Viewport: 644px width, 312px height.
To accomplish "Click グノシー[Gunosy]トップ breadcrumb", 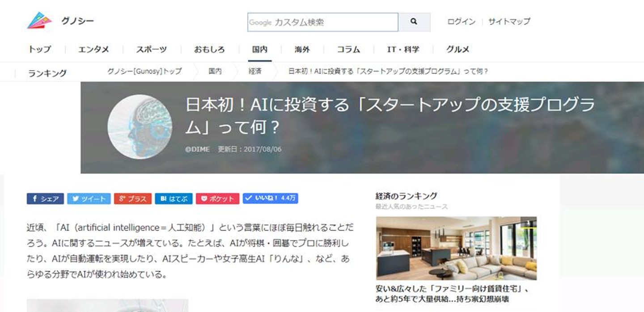I will point(144,71).
